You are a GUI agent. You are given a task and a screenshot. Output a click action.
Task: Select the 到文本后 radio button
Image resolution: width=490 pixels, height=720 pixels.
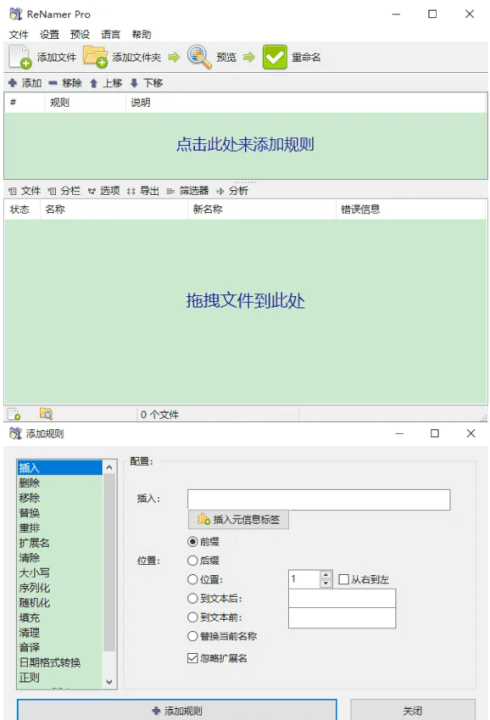pyautogui.click(x=193, y=598)
